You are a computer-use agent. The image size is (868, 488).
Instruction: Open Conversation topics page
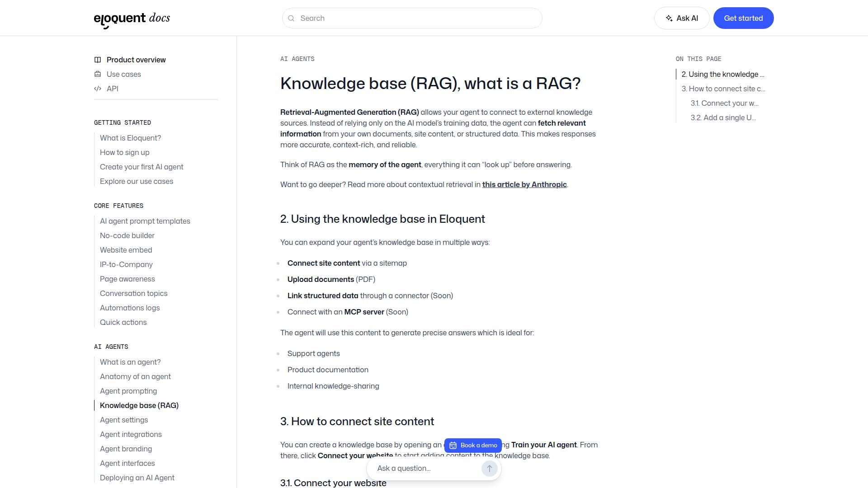click(x=134, y=293)
